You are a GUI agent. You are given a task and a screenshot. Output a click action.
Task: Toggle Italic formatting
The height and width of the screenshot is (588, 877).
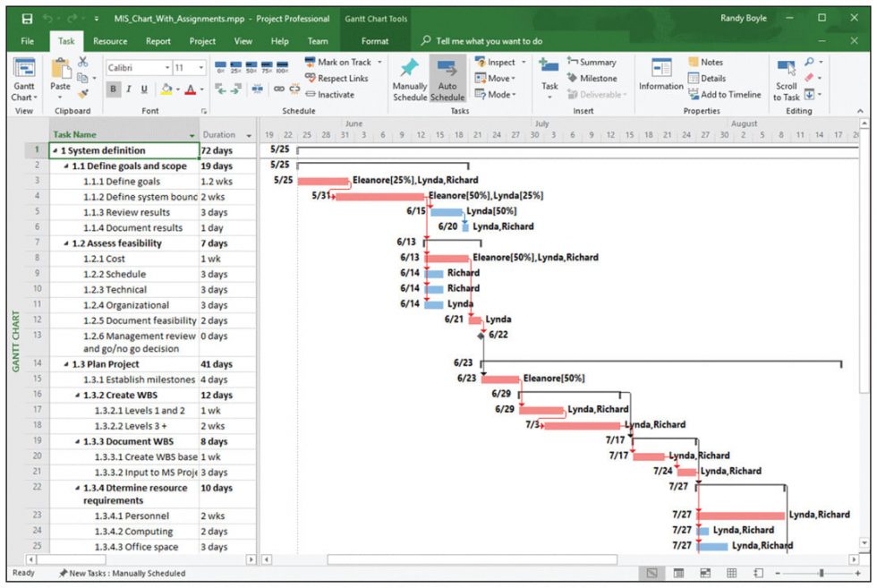[x=129, y=89]
